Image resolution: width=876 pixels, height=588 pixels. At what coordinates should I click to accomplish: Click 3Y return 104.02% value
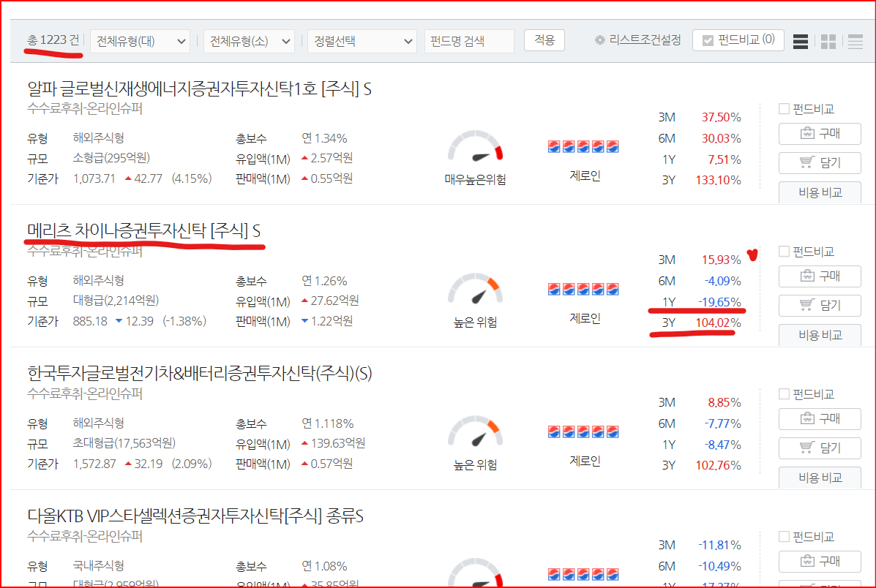coord(718,323)
